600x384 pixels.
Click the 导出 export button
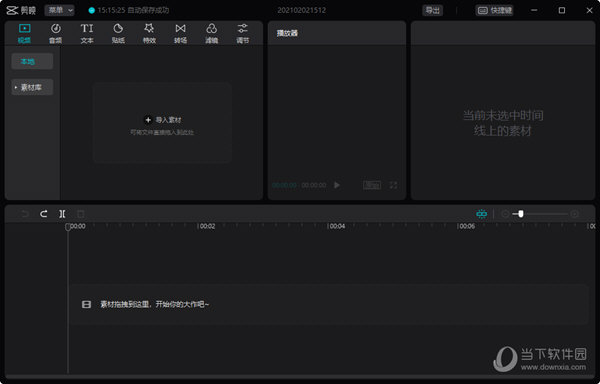click(432, 10)
